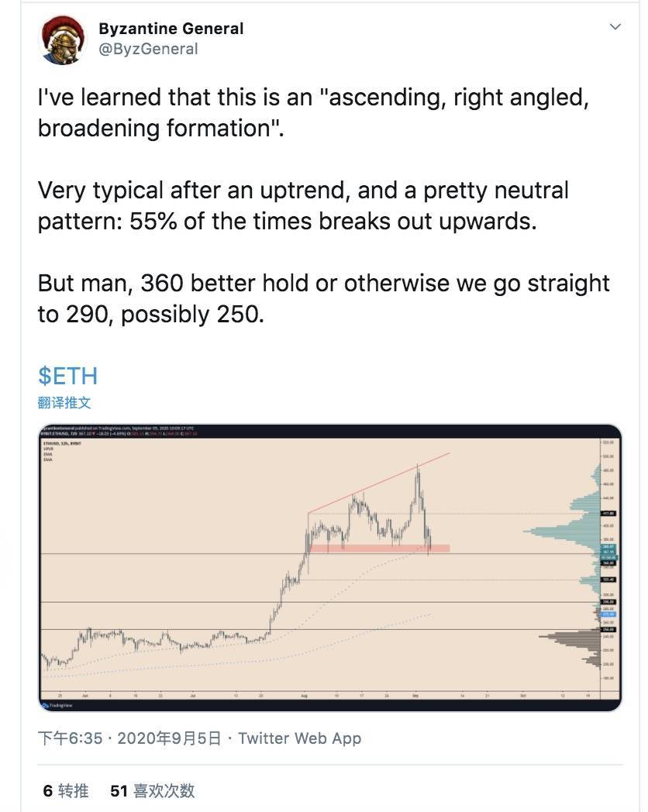Click the 250.00 price label on axis
648x812 pixels.
pyautogui.click(x=608, y=630)
